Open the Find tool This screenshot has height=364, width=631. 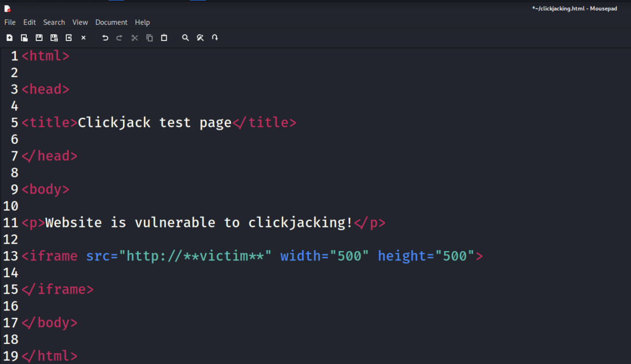tap(185, 37)
